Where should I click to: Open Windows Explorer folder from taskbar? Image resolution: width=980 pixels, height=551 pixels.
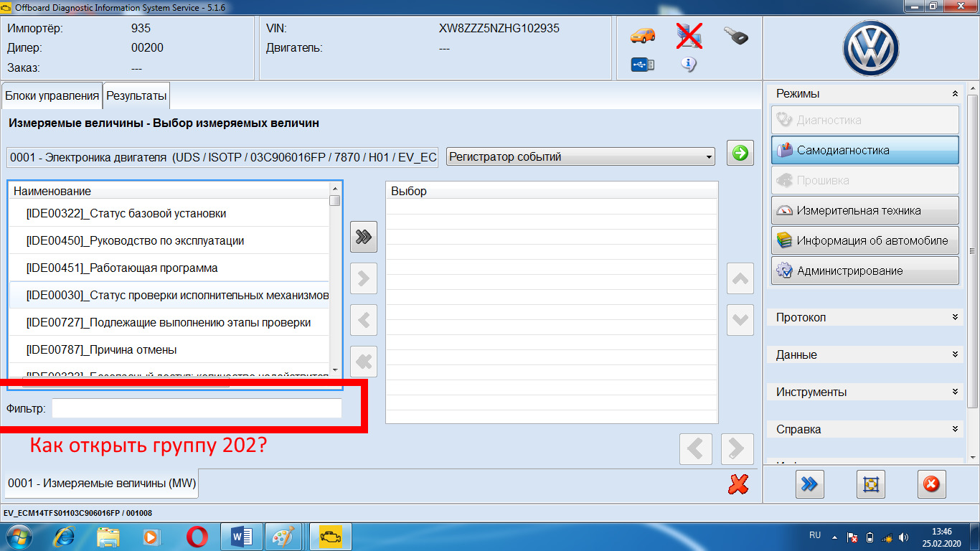click(x=108, y=536)
